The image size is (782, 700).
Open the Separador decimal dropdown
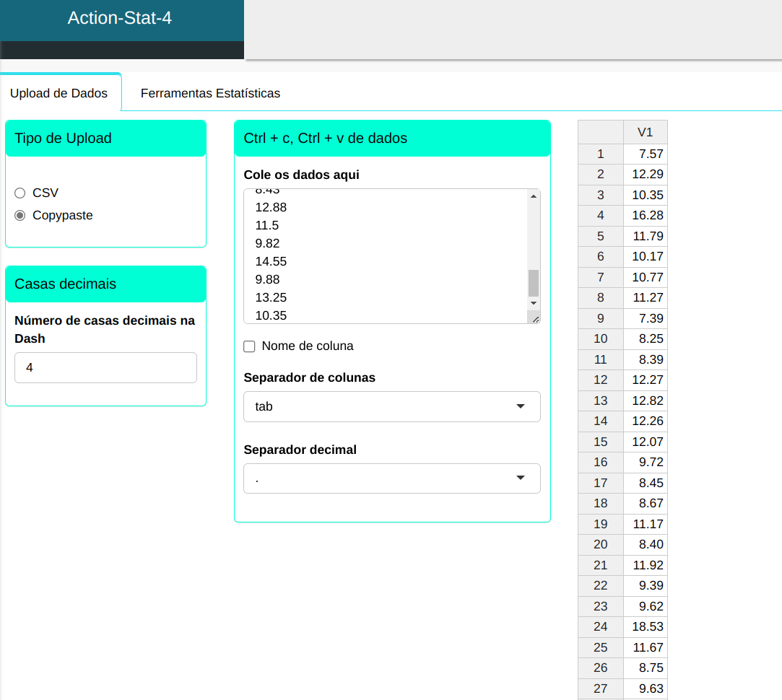tap(392, 478)
